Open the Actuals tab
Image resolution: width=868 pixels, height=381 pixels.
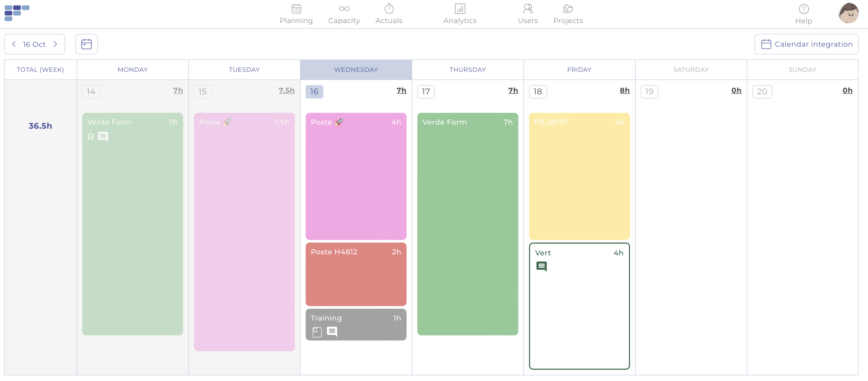(x=389, y=14)
